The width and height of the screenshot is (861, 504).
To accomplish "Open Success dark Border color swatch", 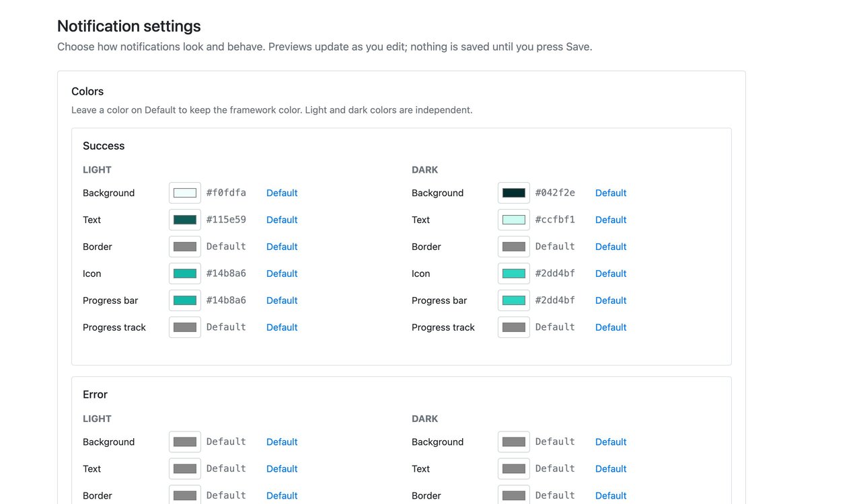I will tap(514, 247).
